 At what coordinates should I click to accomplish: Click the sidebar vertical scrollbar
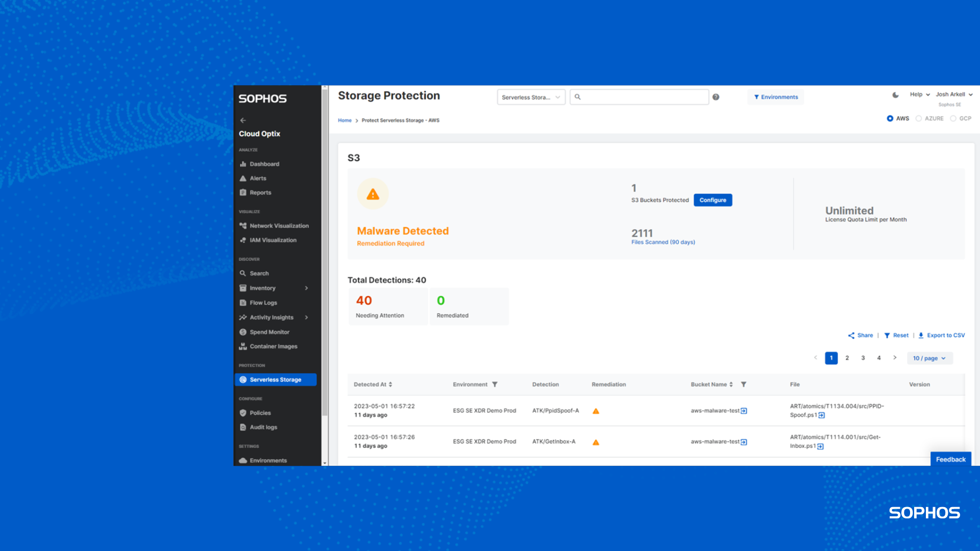[325, 255]
